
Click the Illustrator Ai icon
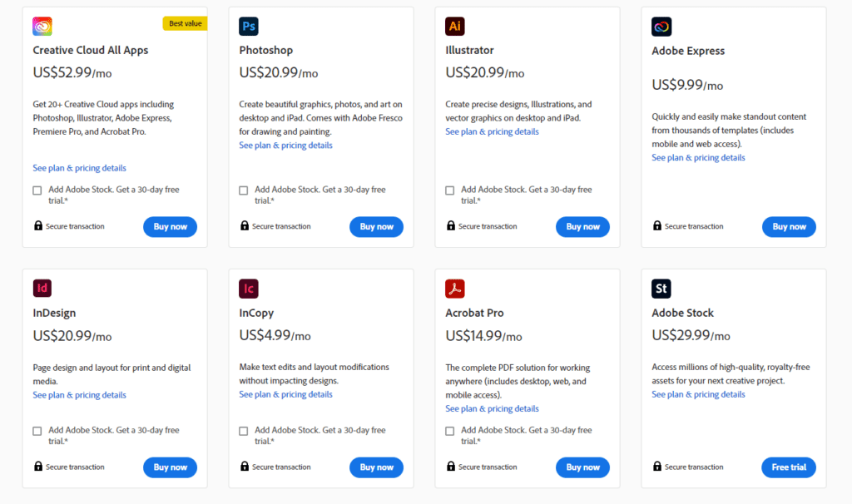click(x=455, y=27)
